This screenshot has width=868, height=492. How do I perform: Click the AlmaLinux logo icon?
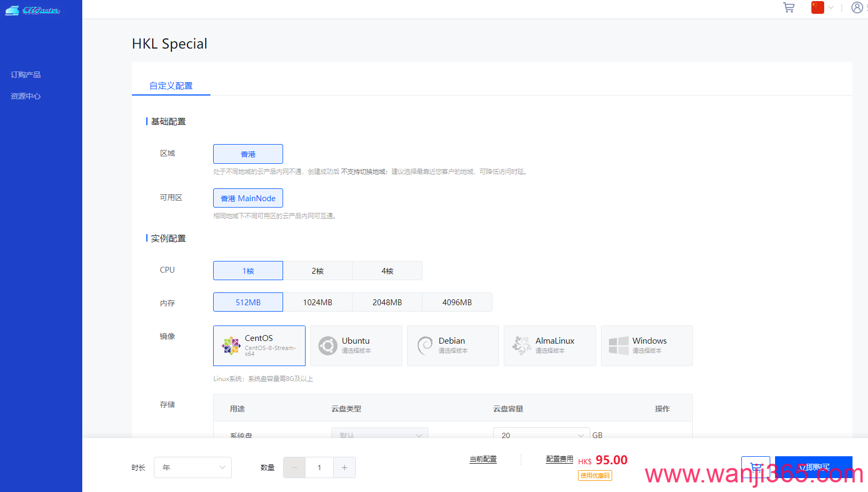[x=521, y=346]
